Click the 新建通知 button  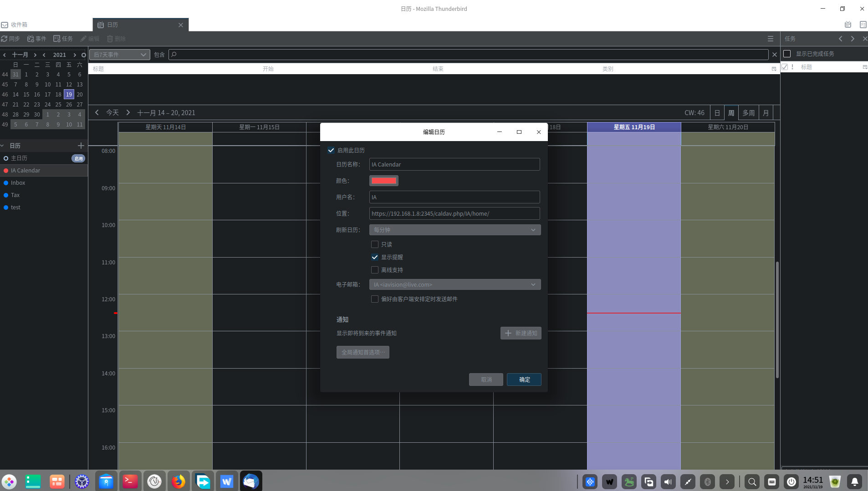pos(521,333)
